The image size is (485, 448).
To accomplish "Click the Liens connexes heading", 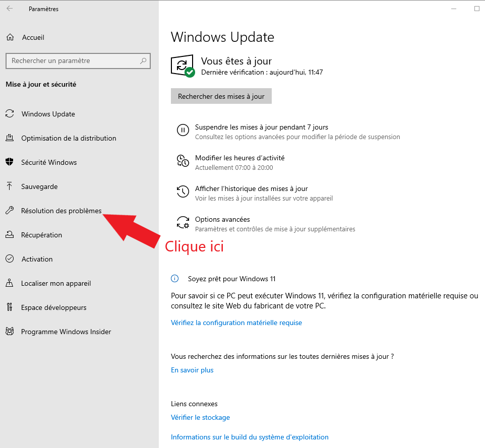I will 194,404.
